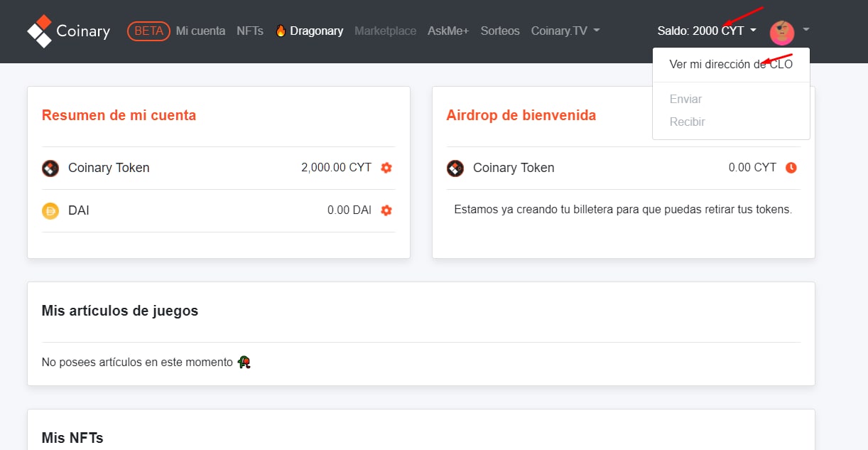Open the AskMe+ page

coord(448,31)
